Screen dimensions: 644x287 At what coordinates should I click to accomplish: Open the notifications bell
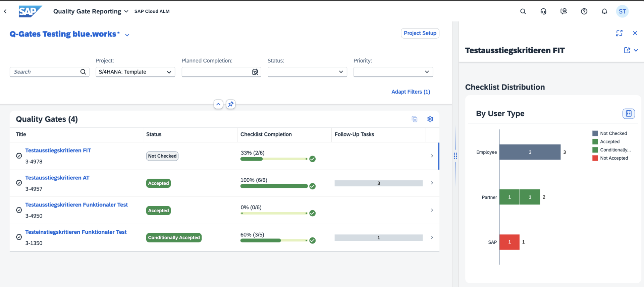point(604,11)
